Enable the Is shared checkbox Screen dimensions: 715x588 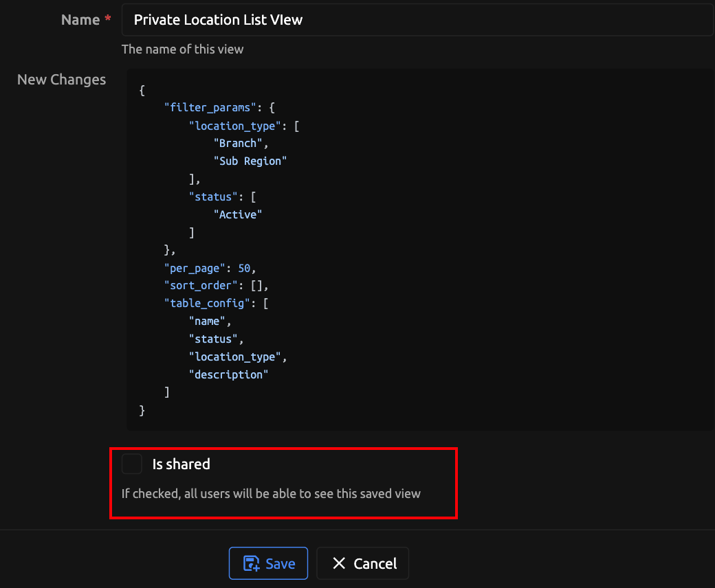click(131, 464)
